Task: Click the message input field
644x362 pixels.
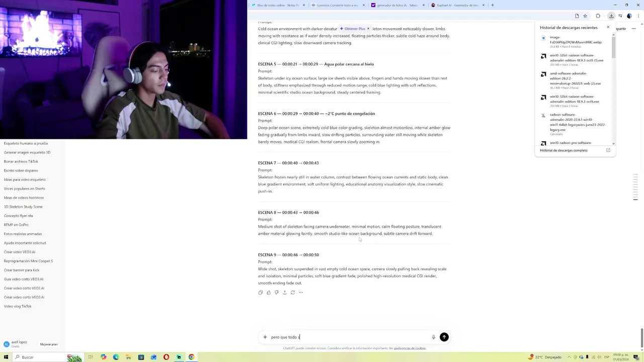Action: coord(350,337)
